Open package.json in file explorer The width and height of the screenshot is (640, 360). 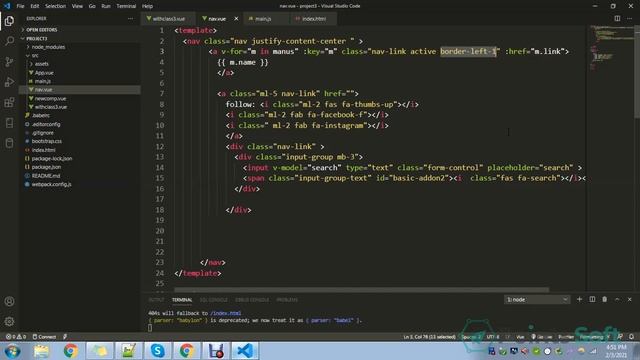46,167
